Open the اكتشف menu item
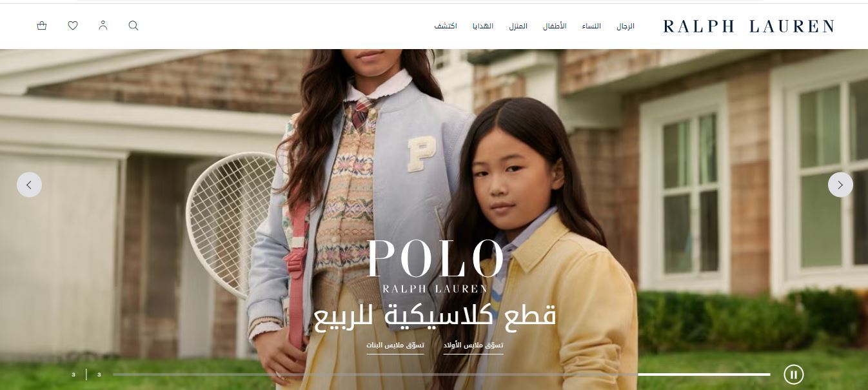Screen dimensions: 868x390 pos(446,26)
